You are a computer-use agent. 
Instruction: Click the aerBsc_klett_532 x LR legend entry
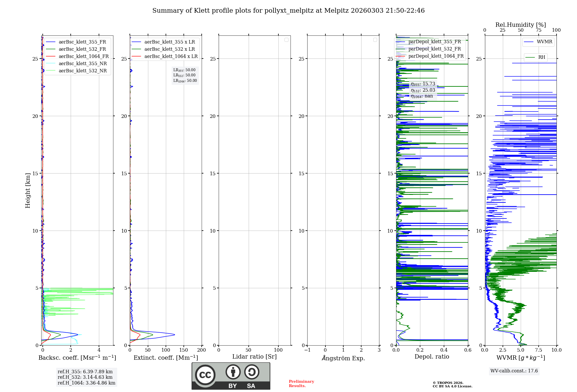point(169,49)
